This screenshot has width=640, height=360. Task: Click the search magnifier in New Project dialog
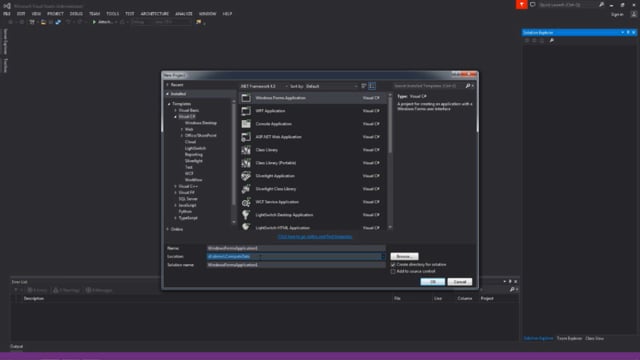click(468, 86)
